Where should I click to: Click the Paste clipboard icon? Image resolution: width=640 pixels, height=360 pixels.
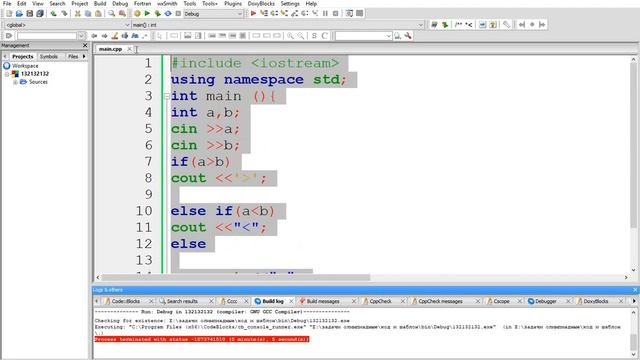pos(98,13)
